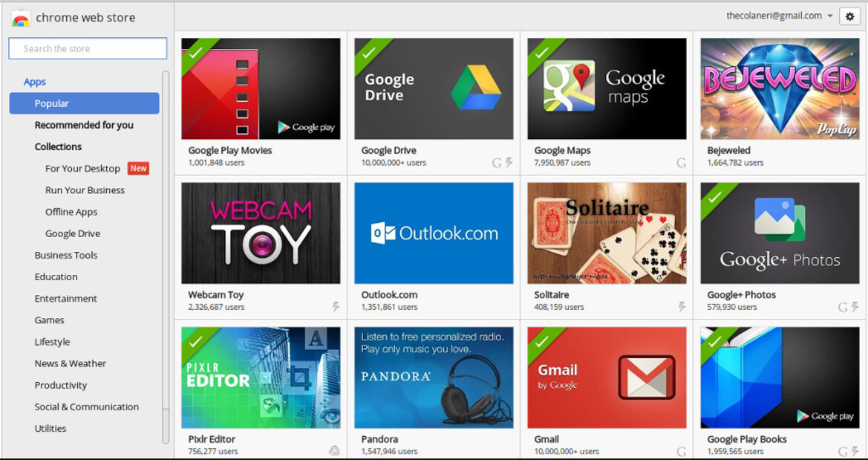Browse the Games category

[49, 320]
